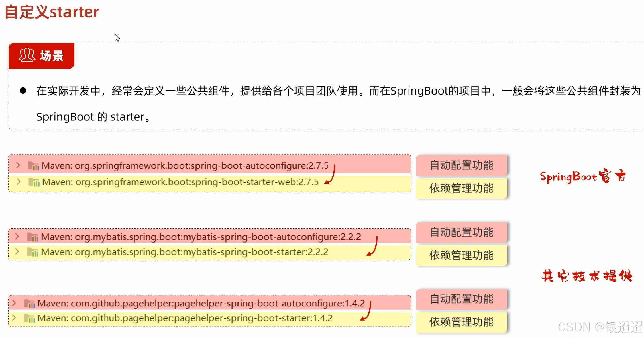Expand the spring-boot-autoconfigure:2.7.5 Maven entry
Viewport: 644px width, 338px height.
tap(18, 165)
